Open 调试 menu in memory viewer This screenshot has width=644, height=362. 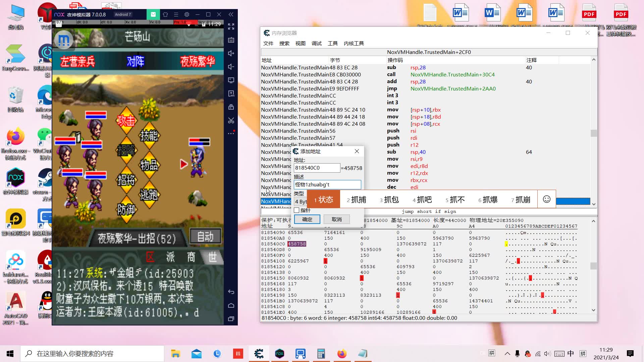click(316, 43)
